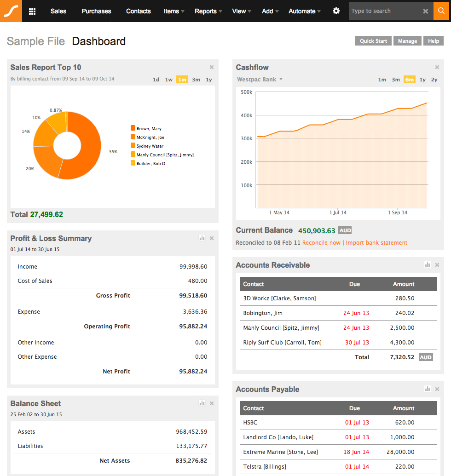Click the orange logo home icon
The height and width of the screenshot is (476, 451).
(11, 11)
